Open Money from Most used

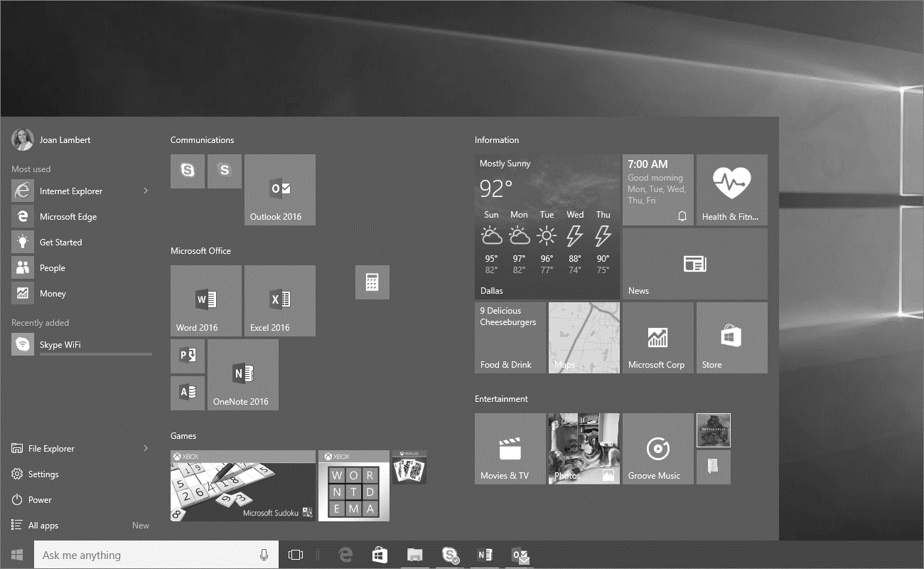click(x=82, y=293)
